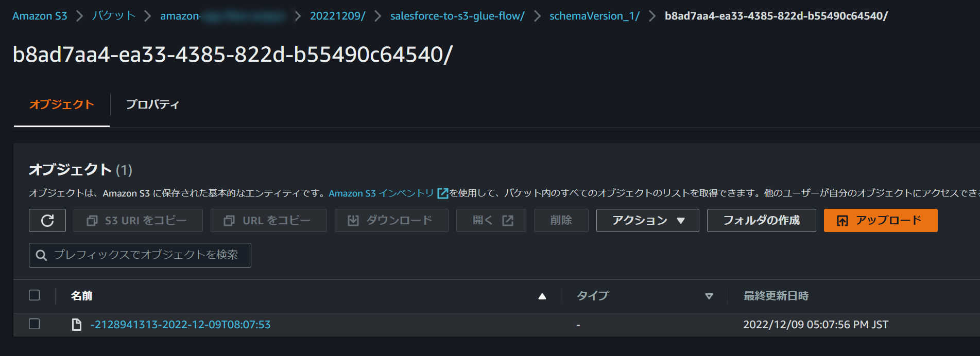
Task: Click the URL をコピー button
Action: [269, 221]
